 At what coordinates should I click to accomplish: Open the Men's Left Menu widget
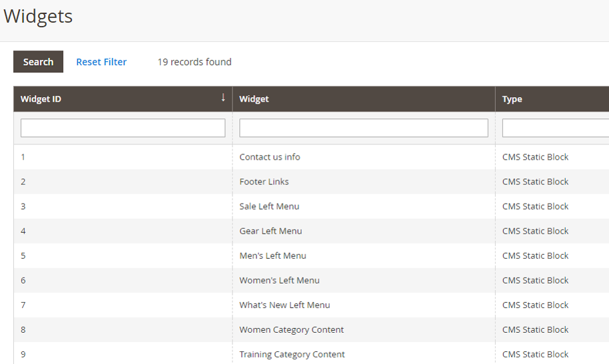point(273,256)
